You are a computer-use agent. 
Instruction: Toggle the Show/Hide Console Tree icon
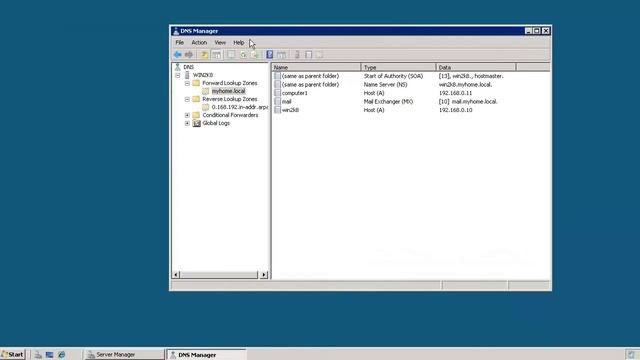[x=216, y=55]
